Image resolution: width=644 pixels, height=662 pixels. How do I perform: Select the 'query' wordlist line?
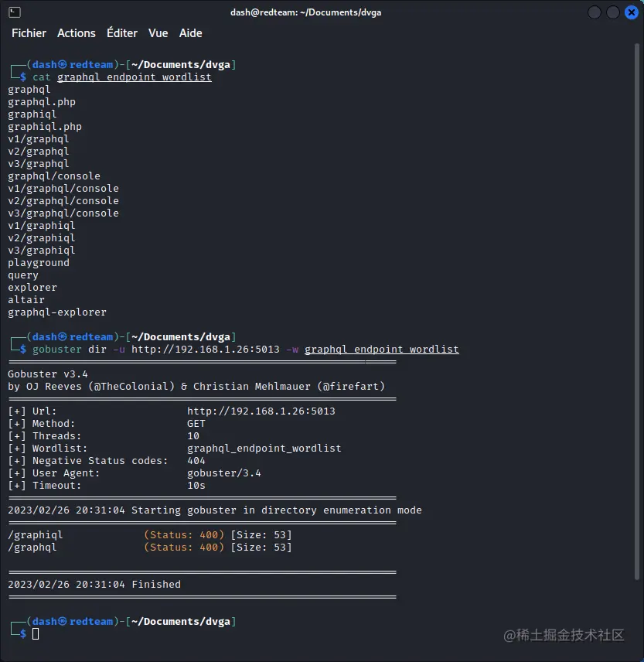(x=23, y=275)
